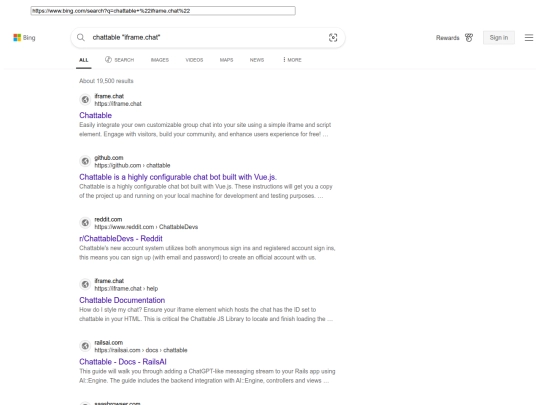Viewport: 540px width, 405px height.
Task: Open the r/ChattableDevs - Reddit link
Action: 121,239
